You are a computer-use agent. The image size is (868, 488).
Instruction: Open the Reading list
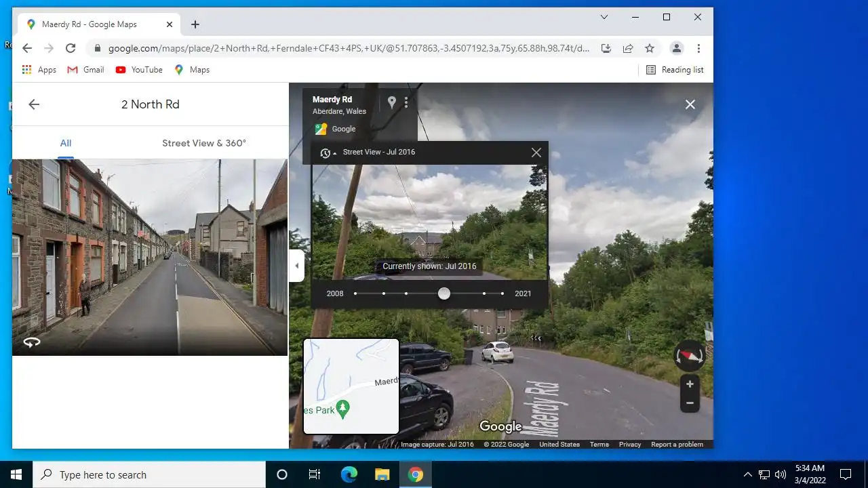tap(675, 70)
